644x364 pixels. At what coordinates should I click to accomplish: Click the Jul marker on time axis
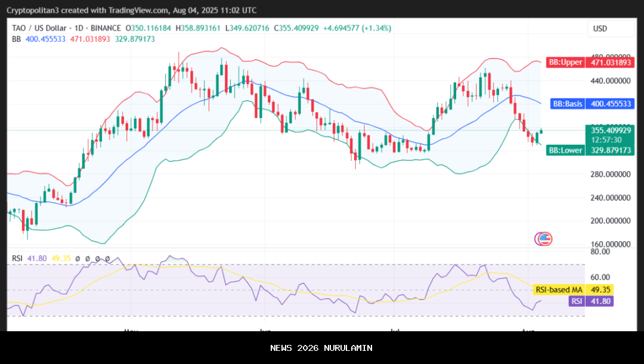tap(395, 328)
